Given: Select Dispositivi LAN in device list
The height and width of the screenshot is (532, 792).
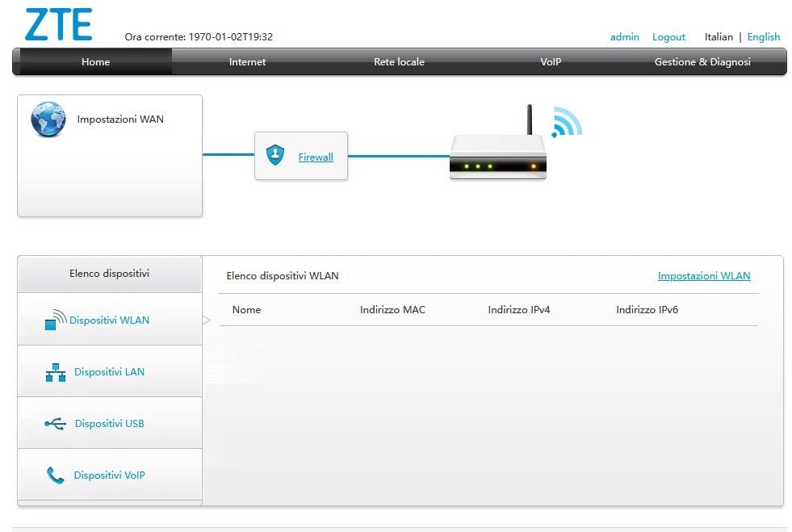Looking at the screenshot, I should pyautogui.click(x=110, y=371).
